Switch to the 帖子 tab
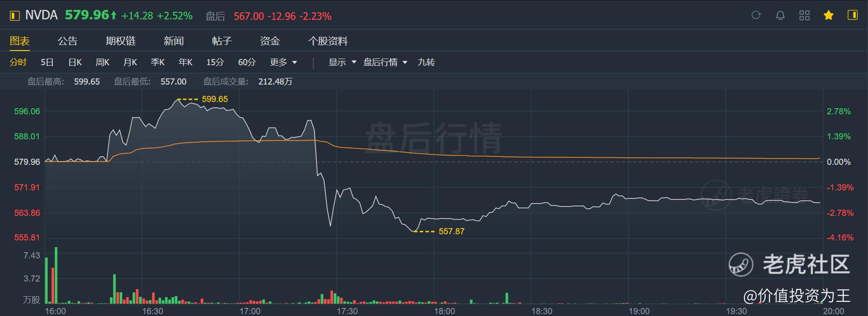 click(x=222, y=41)
